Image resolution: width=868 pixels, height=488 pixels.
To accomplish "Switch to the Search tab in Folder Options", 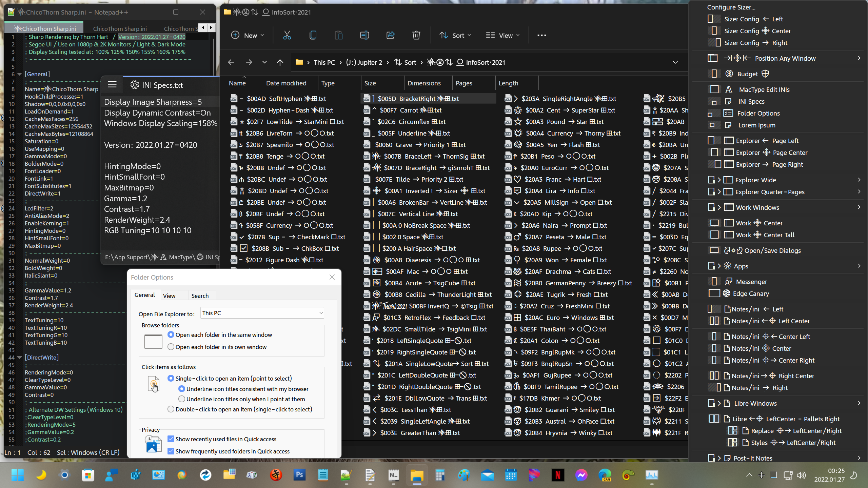I will (200, 295).
